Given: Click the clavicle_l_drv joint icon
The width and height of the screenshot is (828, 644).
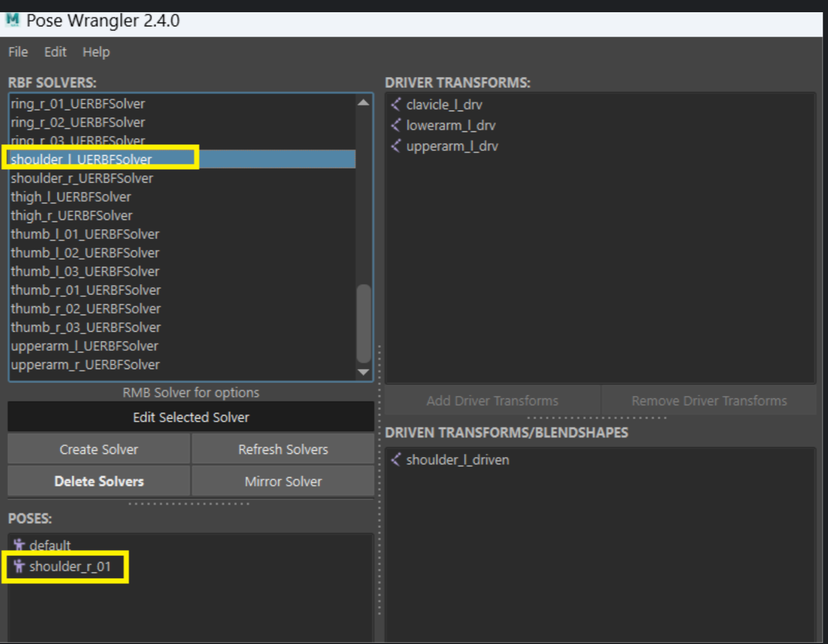Looking at the screenshot, I should click(x=396, y=104).
